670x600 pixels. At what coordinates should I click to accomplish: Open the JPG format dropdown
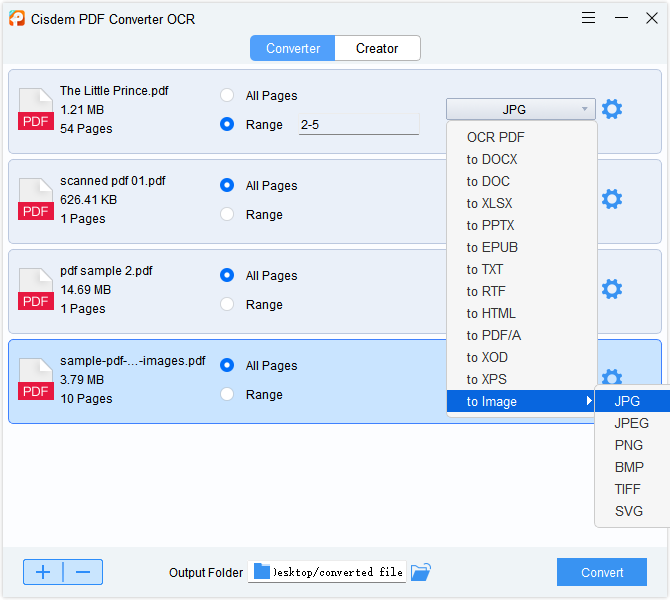(x=520, y=109)
